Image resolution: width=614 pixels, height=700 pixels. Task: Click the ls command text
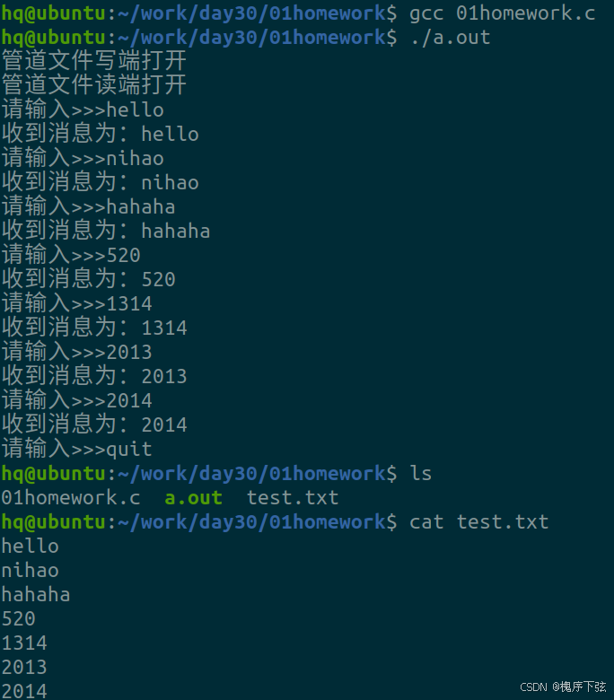(x=420, y=474)
